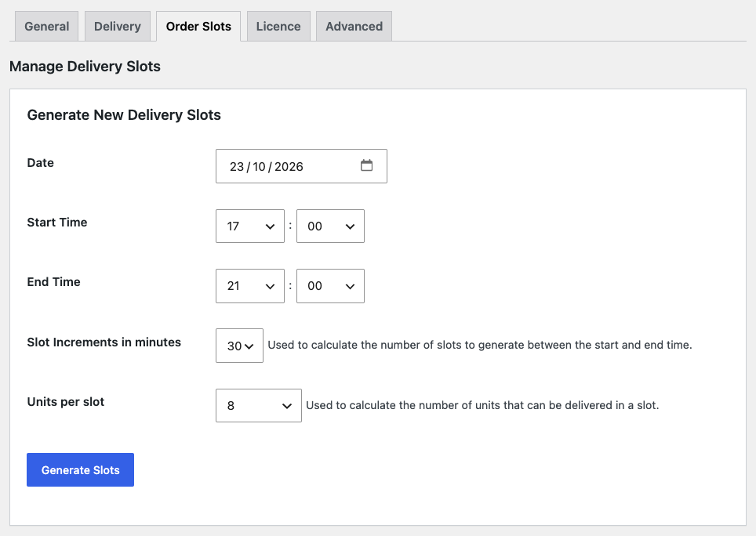Switch to the Delivery tab
The image size is (756, 536).
tap(117, 27)
